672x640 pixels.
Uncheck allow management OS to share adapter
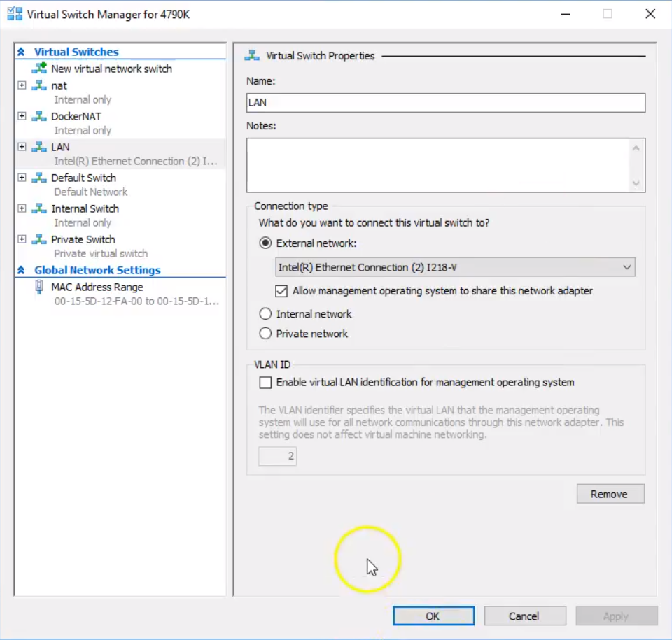pos(281,291)
